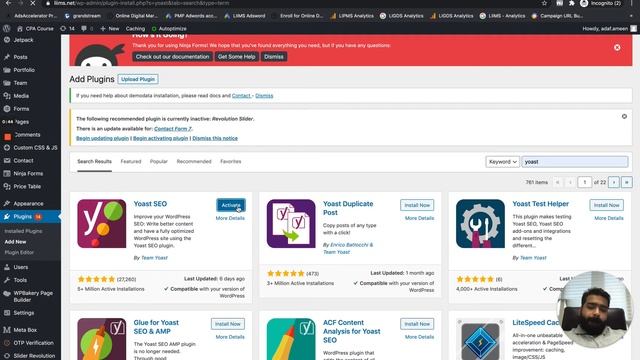Viewport: 640px width, 360px height.
Task: Go to next page of results
Action: click(x=614, y=182)
